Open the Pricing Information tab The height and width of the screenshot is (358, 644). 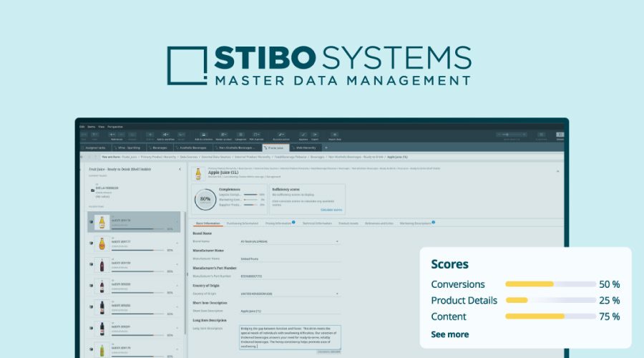tap(278, 223)
